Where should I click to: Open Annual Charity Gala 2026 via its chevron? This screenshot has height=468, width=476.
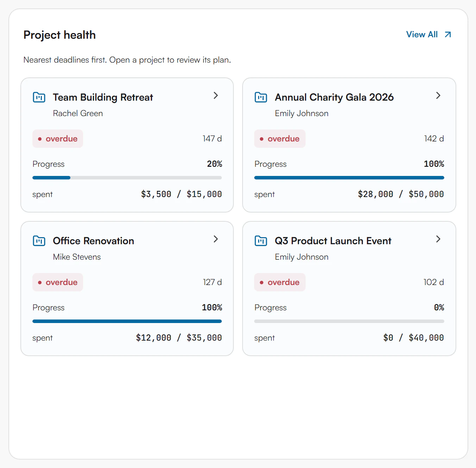438,95
